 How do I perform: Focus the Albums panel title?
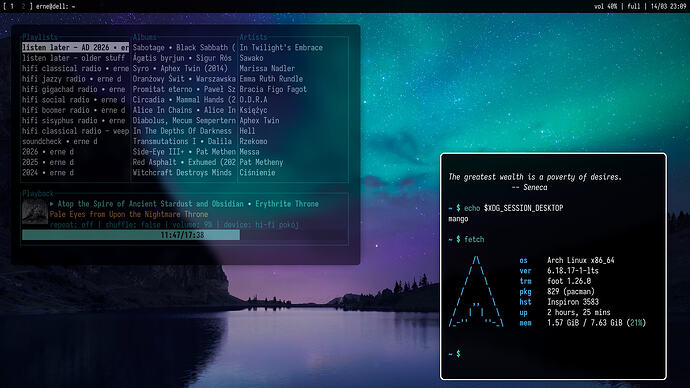coord(144,37)
